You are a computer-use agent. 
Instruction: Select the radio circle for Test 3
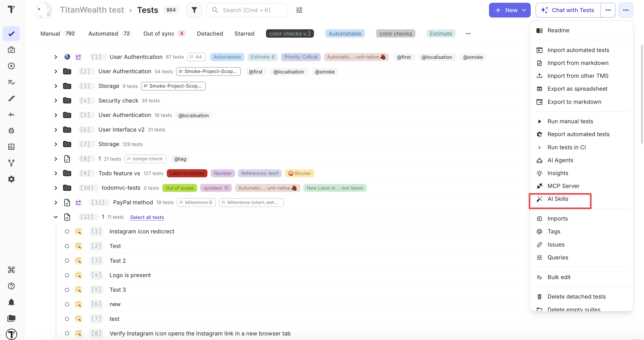pyautogui.click(x=67, y=290)
